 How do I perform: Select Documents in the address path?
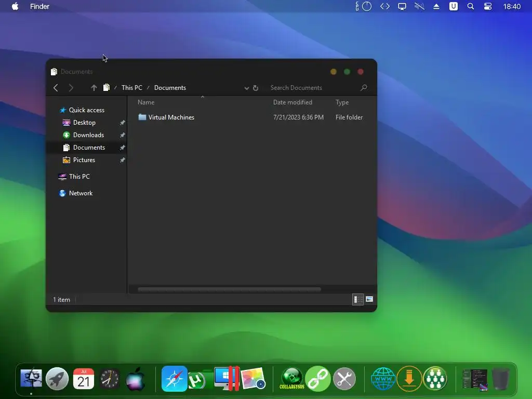[170, 87]
